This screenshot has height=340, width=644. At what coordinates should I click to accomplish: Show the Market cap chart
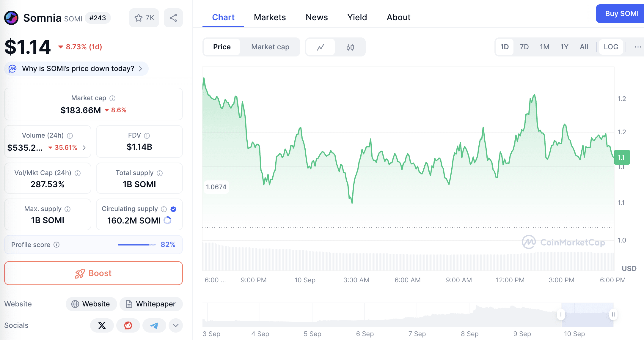[270, 47]
